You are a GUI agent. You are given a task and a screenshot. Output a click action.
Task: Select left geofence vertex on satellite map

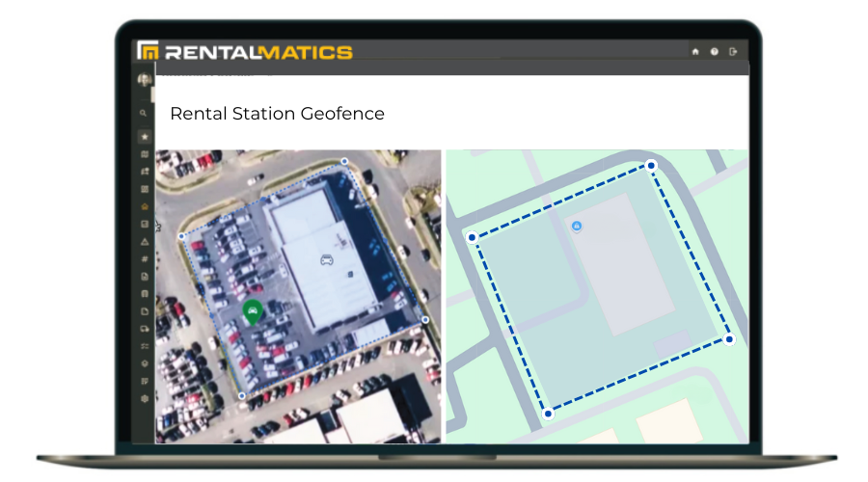(181, 236)
